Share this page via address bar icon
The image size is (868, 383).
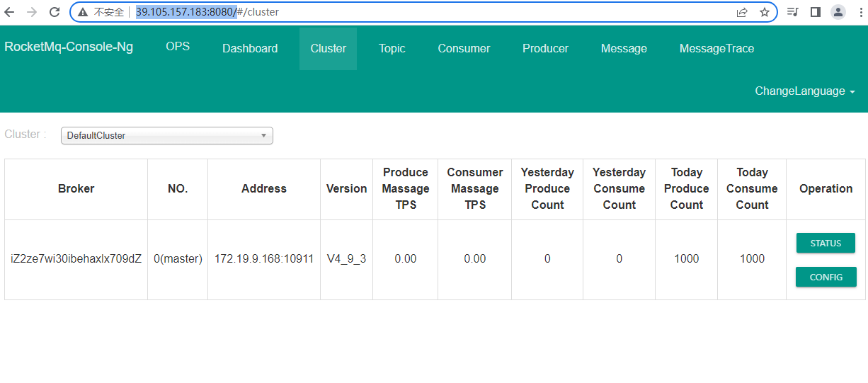coord(742,12)
